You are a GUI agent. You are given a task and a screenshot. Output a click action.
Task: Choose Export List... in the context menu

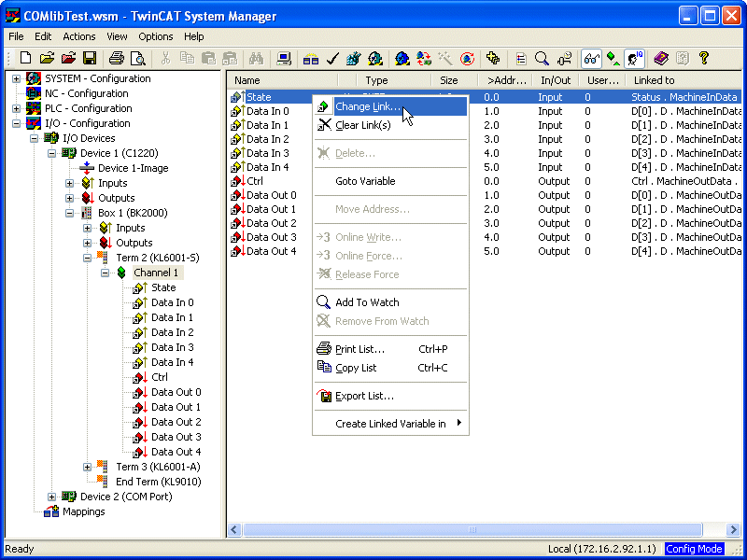point(390,396)
